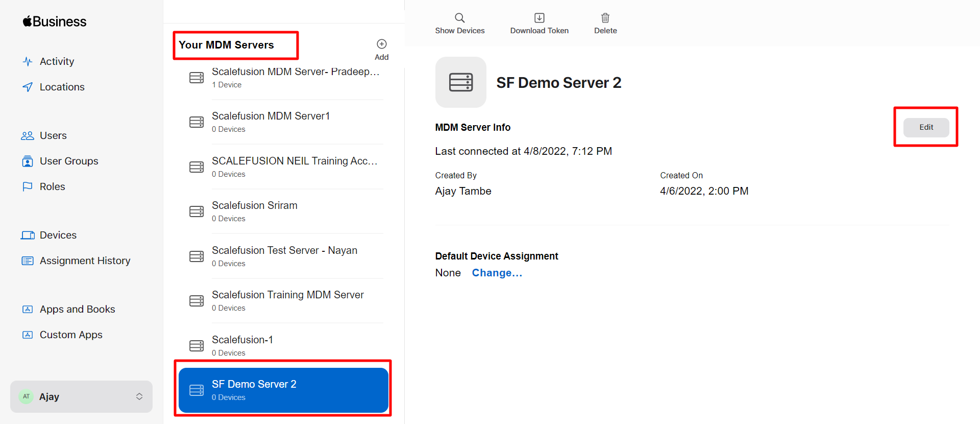Click the Add label under plus
This screenshot has height=424, width=980.
coord(382,57)
